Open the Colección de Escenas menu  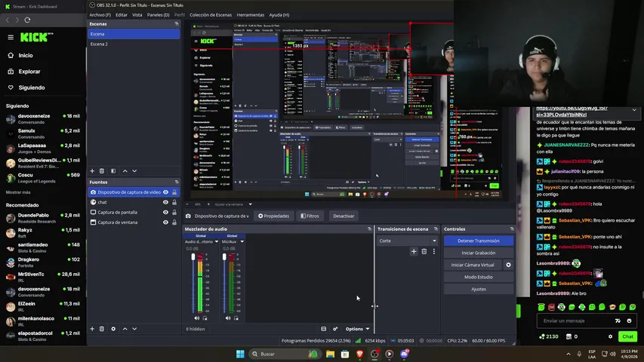[x=211, y=15]
